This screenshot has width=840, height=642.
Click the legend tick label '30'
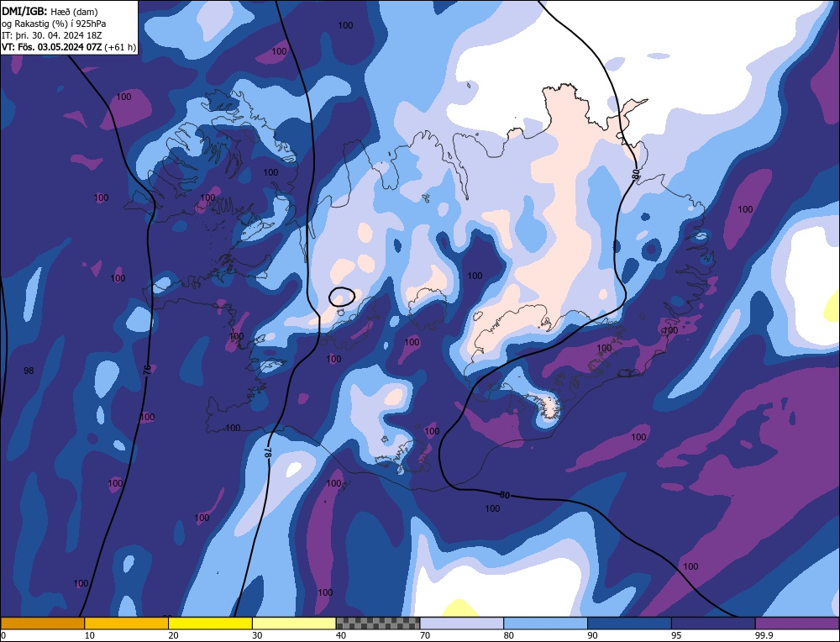(257, 635)
